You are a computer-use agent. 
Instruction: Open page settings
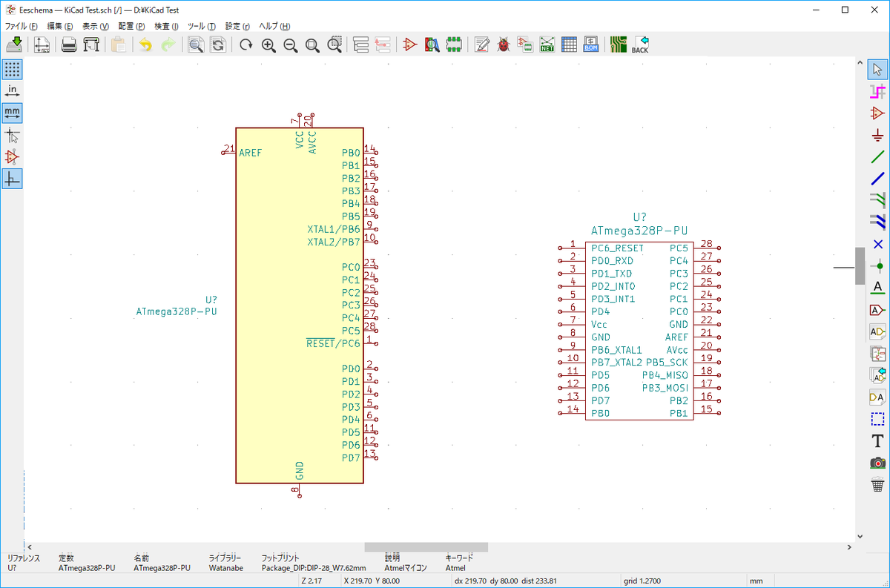tap(42, 44)
